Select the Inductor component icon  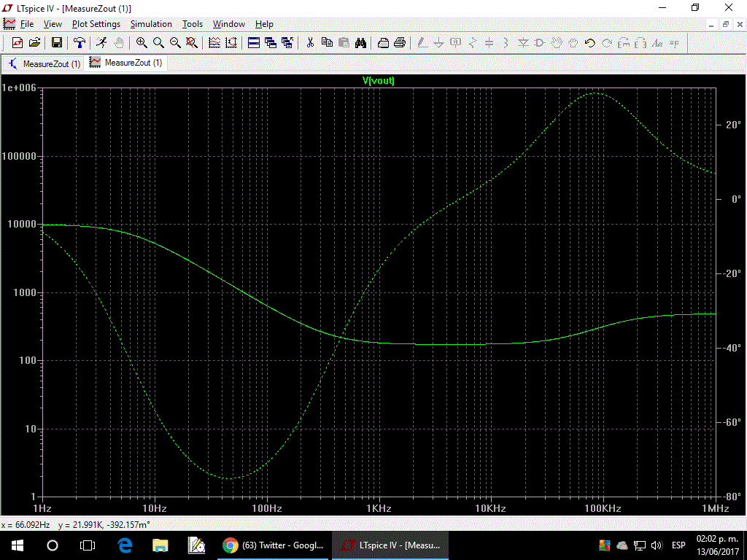coord(506,43)
